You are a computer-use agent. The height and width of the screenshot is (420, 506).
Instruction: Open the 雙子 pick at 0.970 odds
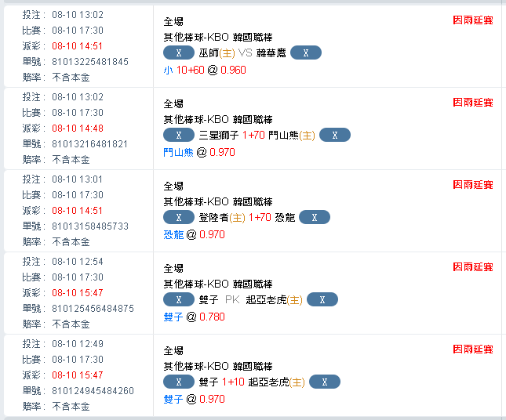click(173, 399)
